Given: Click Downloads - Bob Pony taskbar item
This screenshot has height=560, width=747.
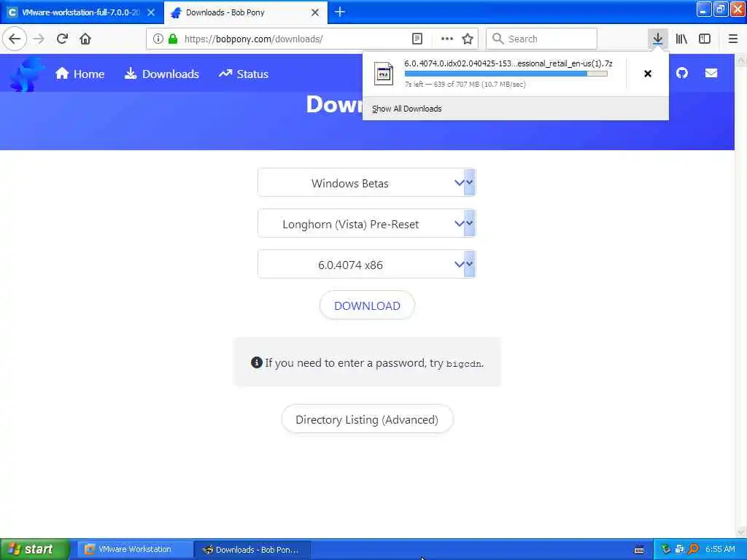Looking at the screenshot, I should [x=252, y=550].
